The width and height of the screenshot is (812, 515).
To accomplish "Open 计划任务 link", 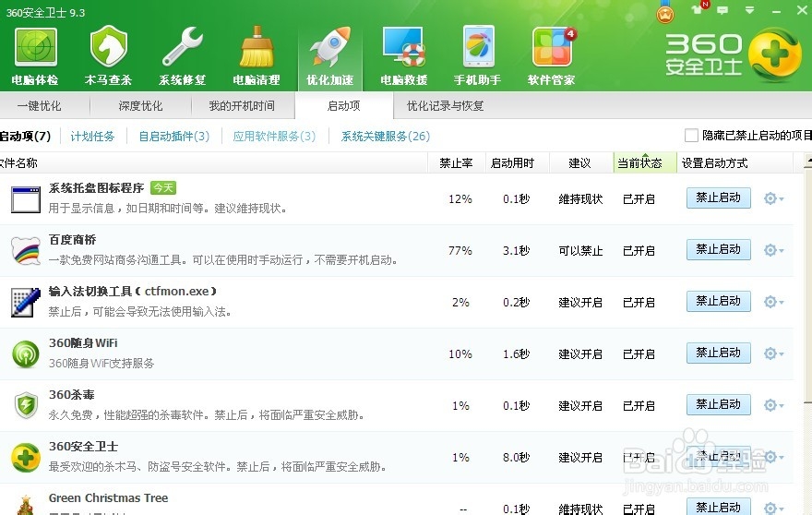I will click(92, 137).
